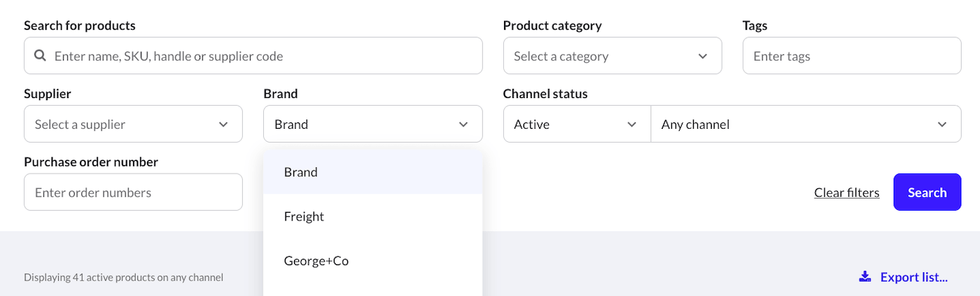This screenshot has height=296, width=980.
Task: Click the Search for products label
Action: (80, 25)
